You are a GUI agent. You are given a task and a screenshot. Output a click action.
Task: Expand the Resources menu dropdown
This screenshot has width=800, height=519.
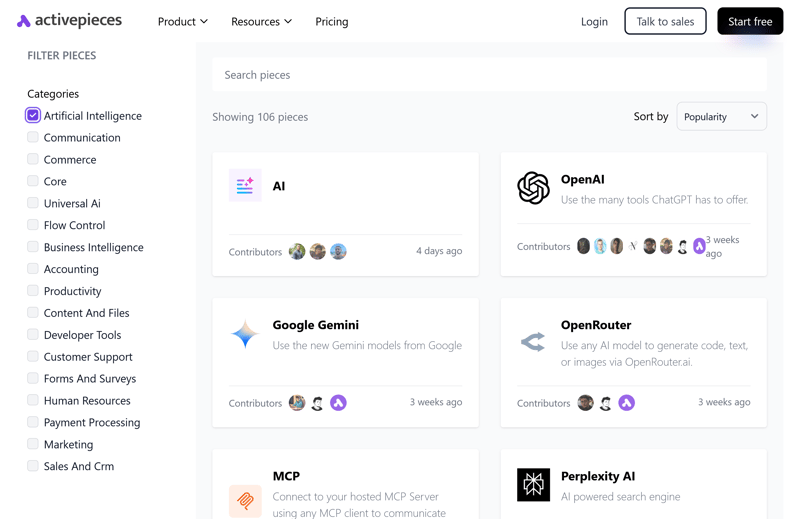(261, 21)
